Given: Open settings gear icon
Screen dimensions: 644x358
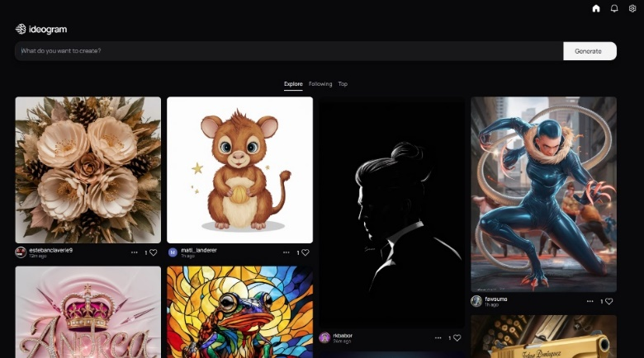Looking at the screenshot, I should tap(632, 8).
